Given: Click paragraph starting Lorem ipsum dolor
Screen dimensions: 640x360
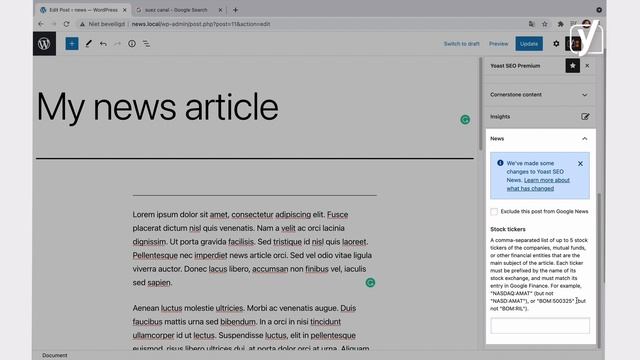Looking at the screenshot, I should coord(252,248).
